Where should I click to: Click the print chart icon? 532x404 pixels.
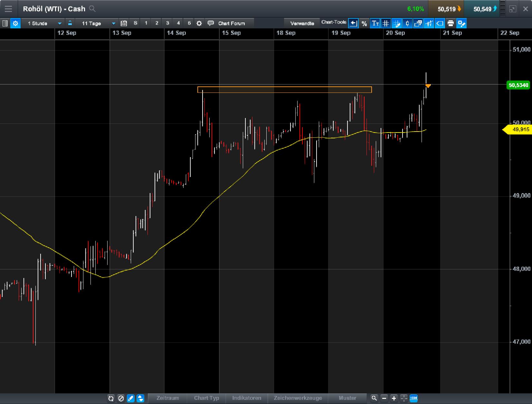pos(451,23)
